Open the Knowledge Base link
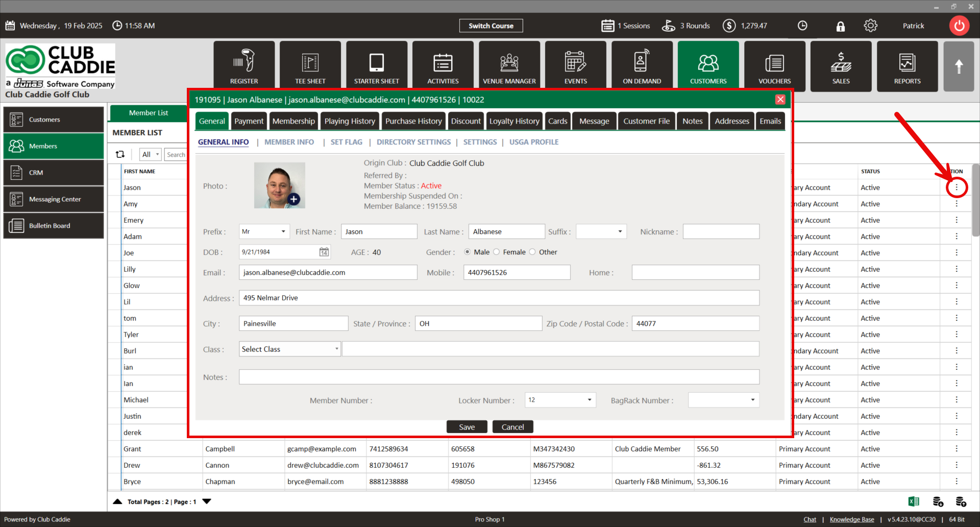980x527 pixels. tap(852, 519)
